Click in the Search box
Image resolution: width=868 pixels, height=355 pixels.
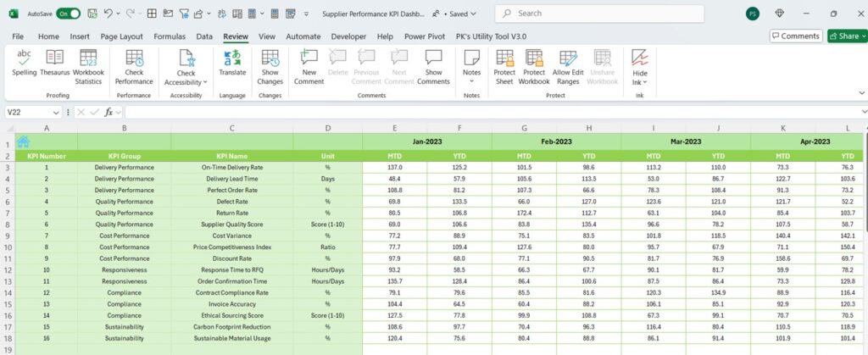tap(599, 14)
